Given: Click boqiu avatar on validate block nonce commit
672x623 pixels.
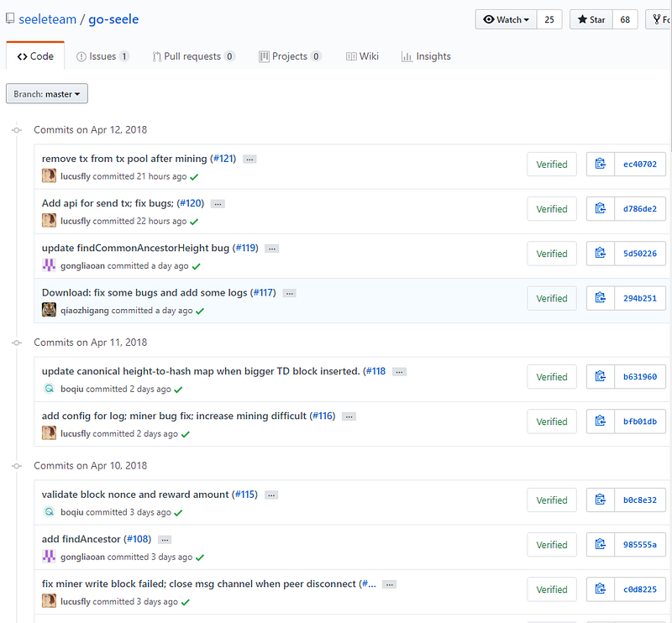Looking at the screenshot, I should point(49,512).
